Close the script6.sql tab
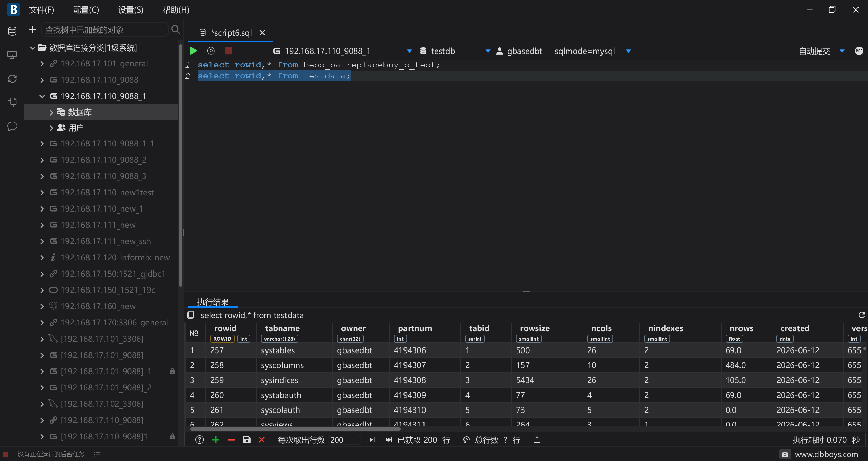Viewport: 868px width, 461px height. pyautogui.click(x=262, y=33)
